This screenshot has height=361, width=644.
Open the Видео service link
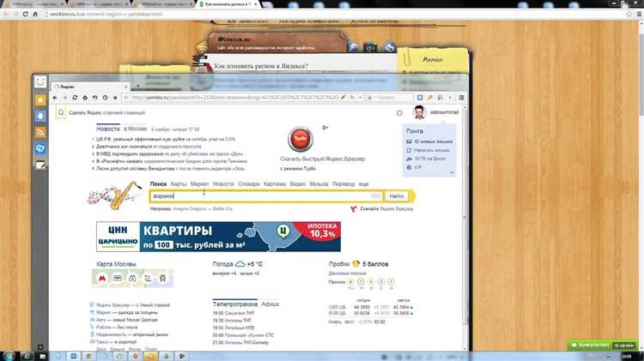click(298, 184)
